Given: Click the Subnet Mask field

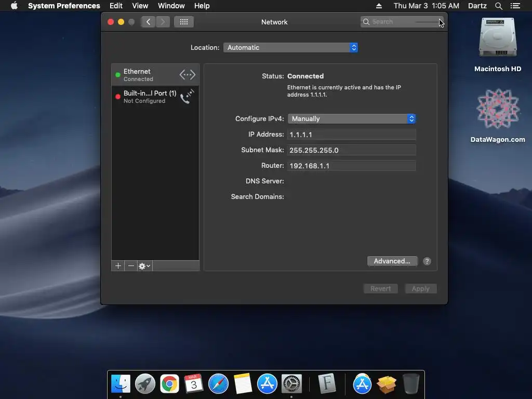Looking at the screenshot, I should [352, 150].
